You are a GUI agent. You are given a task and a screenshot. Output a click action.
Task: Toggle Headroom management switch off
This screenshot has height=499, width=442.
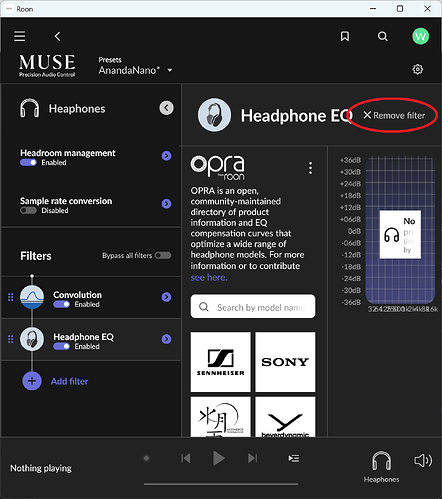tap(28, 163)
